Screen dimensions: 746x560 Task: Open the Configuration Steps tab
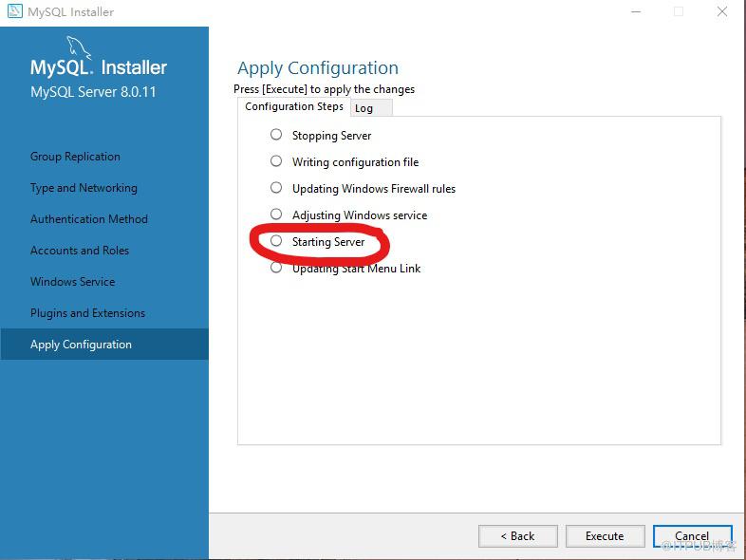pyautogui.click(x=294, y=106)
